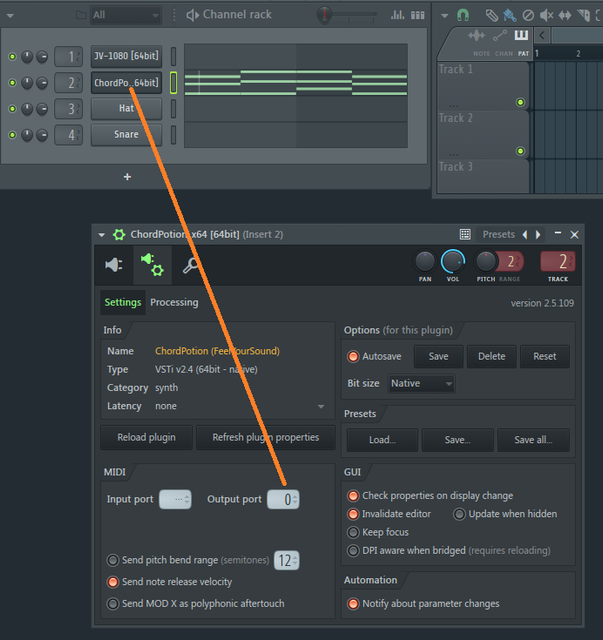Add a new channel with plus button
This screenshot has width=603, height=640.
click(127, 177)
